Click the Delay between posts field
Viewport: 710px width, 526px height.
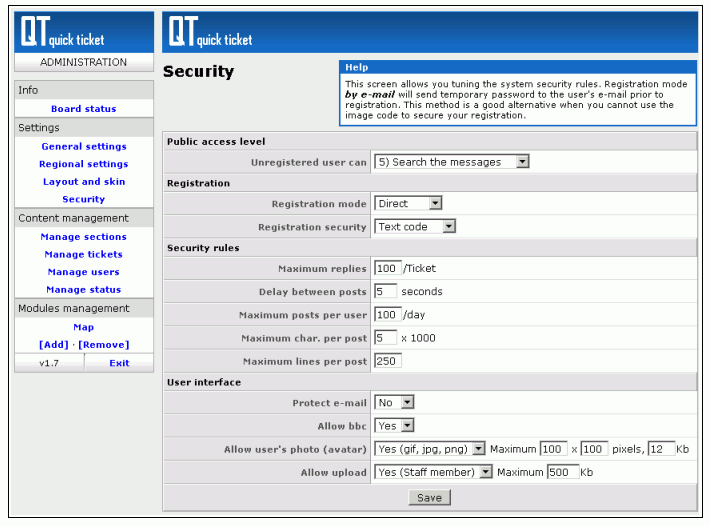[x=386, y=292]
